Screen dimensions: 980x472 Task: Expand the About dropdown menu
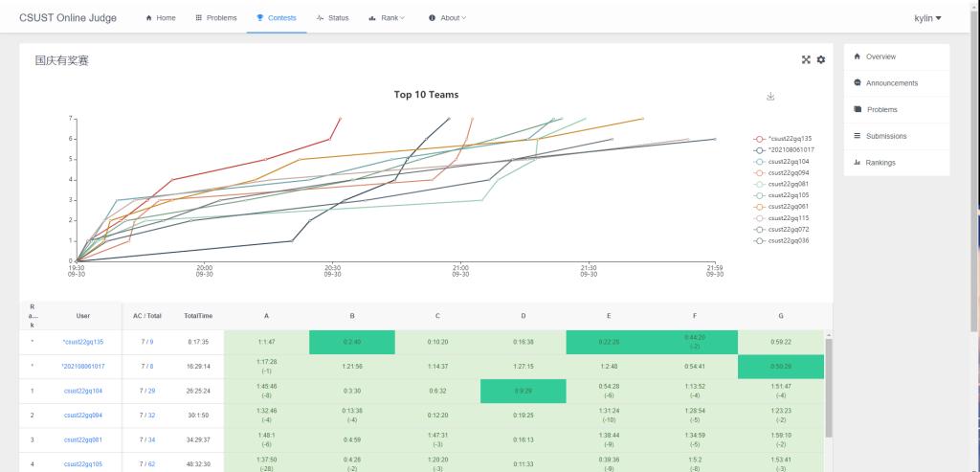pyautogui.click(x=447, y=18)
